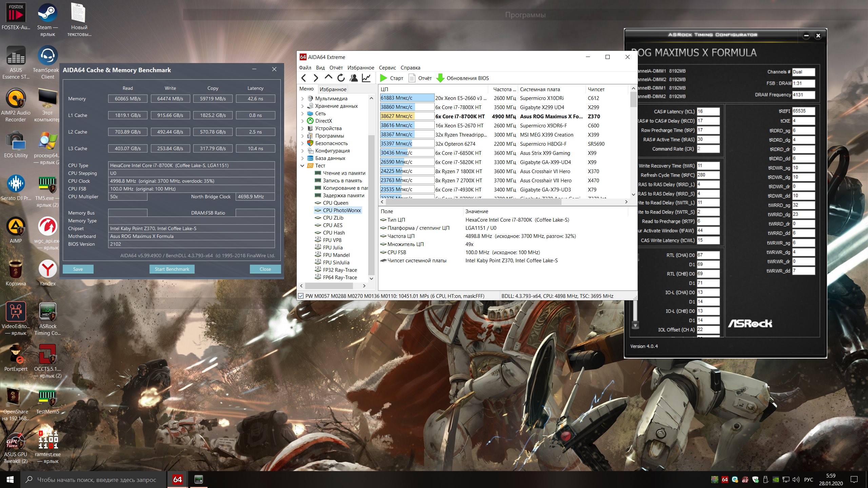Click the up-level arrow toolbar icon

pyautogui.click(x=328, y=78)
